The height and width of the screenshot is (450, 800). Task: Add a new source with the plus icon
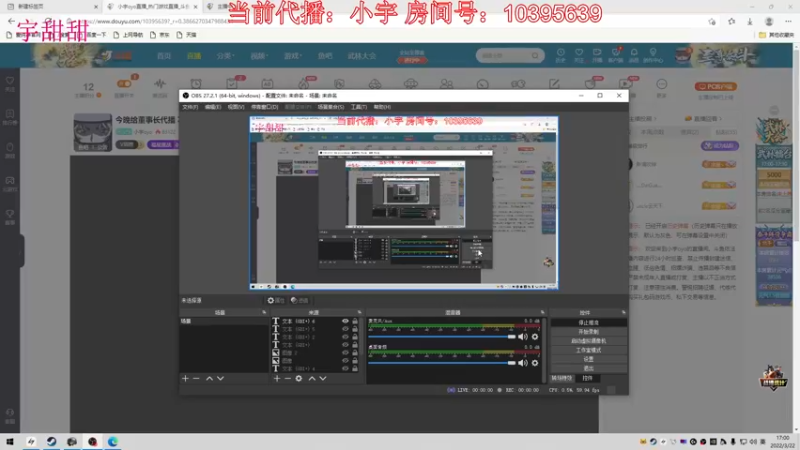277,379
